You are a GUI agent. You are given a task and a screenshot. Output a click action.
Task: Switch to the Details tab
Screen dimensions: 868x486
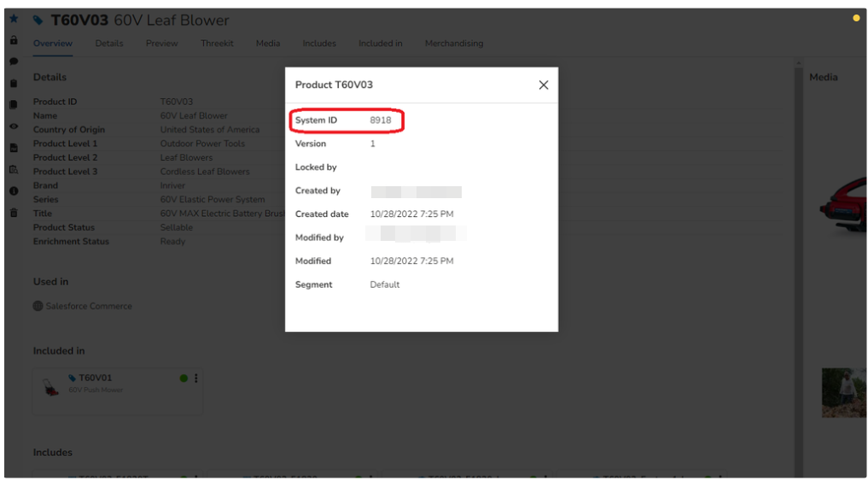(x=108, y=44)
